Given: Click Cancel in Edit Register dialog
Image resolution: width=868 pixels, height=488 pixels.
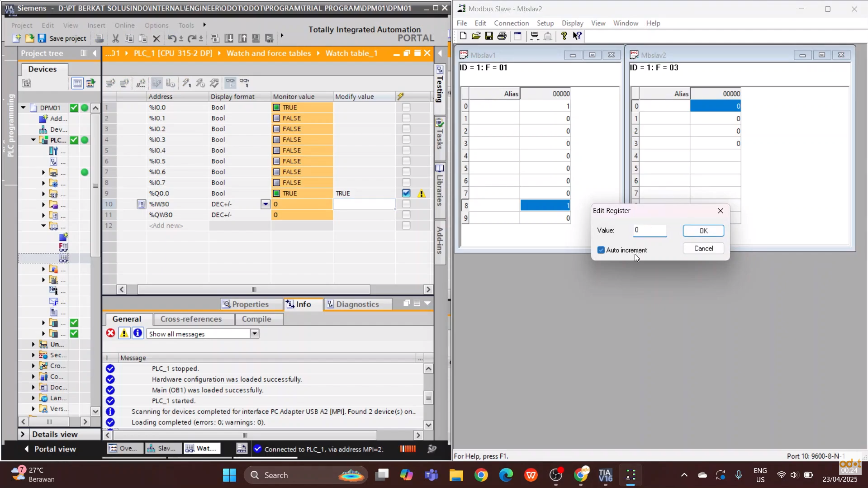Looking at the screenshot, I should [703, 248].
